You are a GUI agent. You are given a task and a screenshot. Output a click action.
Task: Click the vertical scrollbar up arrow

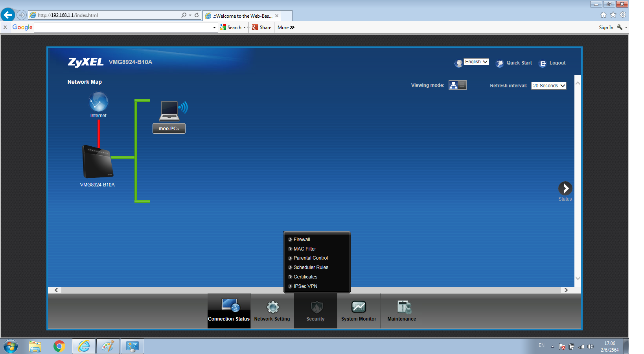pyautogui.click(x=578, y=83)
